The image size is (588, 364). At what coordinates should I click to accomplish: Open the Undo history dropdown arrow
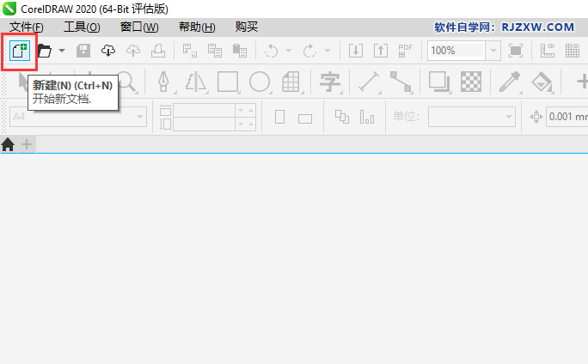(289, 51)
